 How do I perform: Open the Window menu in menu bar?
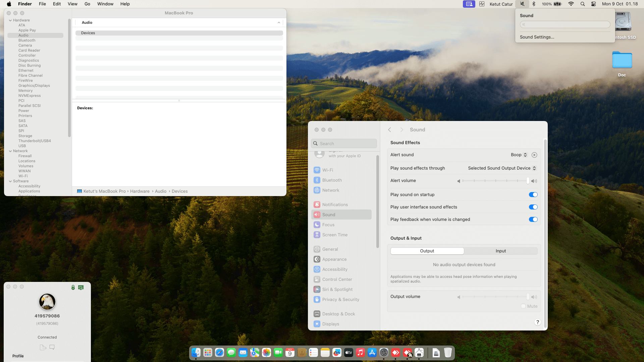pyautogui.click(x=105, y=4)
